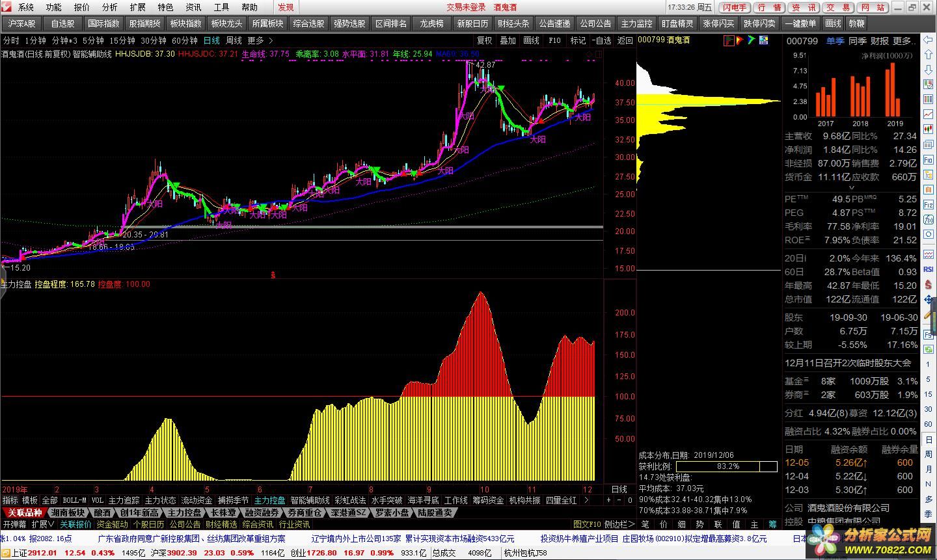Select 主力控盘 indicator tab
The image size is (937, 560).
tap(269, 501)
